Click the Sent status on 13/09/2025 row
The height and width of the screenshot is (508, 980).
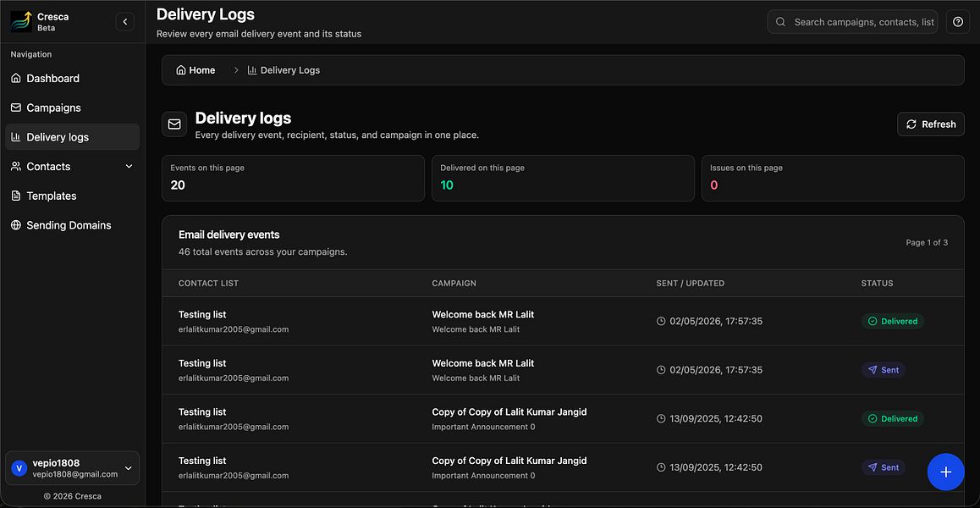click(x=884, y=467)
